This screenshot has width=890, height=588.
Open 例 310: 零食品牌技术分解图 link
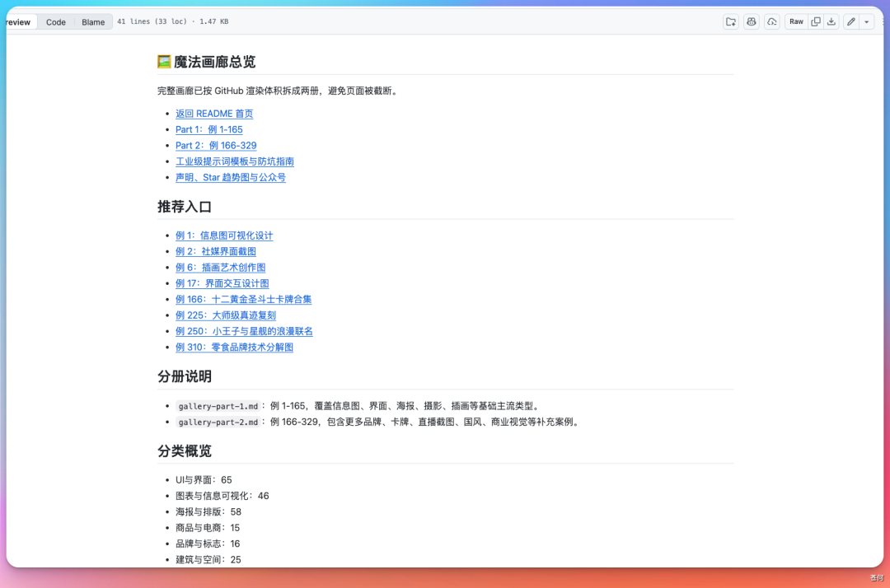coord(234,347)
